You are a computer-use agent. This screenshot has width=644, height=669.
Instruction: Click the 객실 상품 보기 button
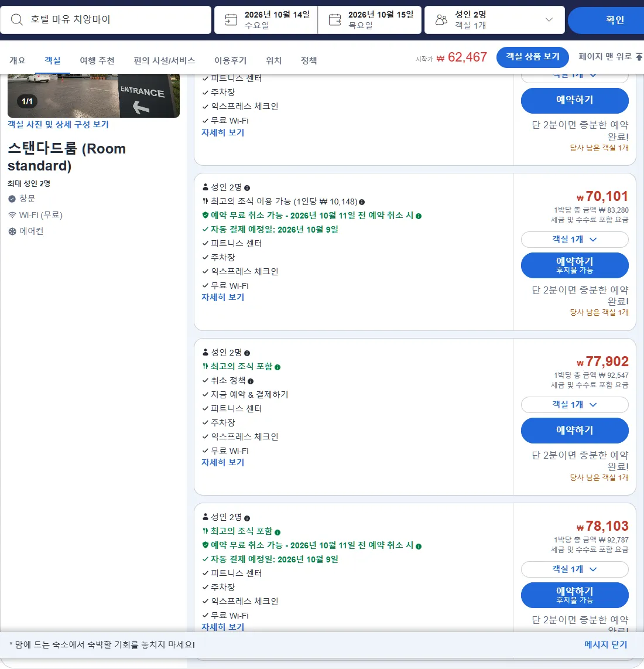[x=532, y=57]
